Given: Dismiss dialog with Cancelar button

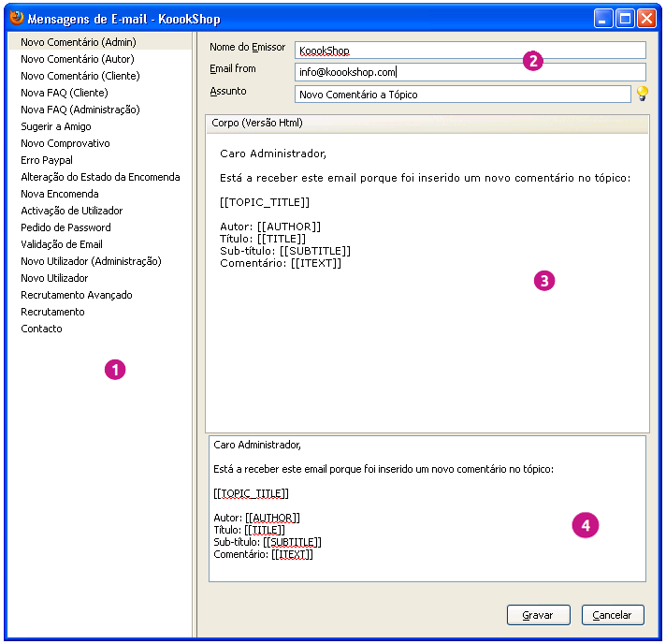Looking at the screenshot, I should click(613, 615).
